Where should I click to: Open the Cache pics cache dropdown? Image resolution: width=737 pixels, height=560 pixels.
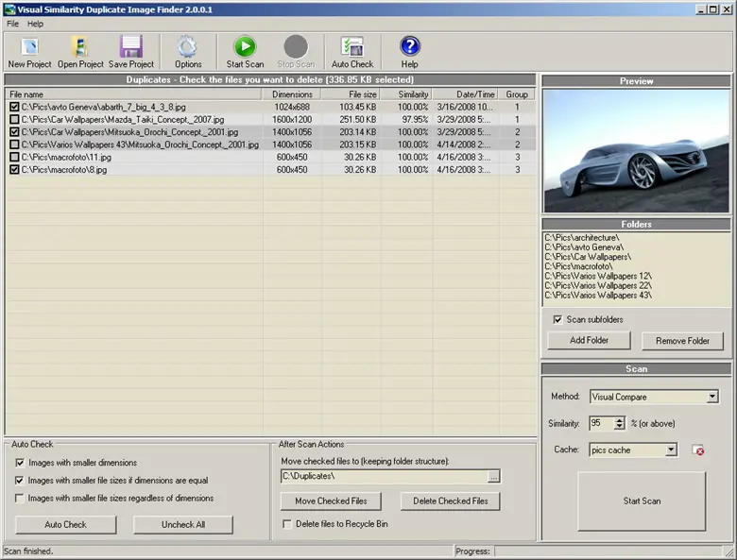[x=671, y=450]
